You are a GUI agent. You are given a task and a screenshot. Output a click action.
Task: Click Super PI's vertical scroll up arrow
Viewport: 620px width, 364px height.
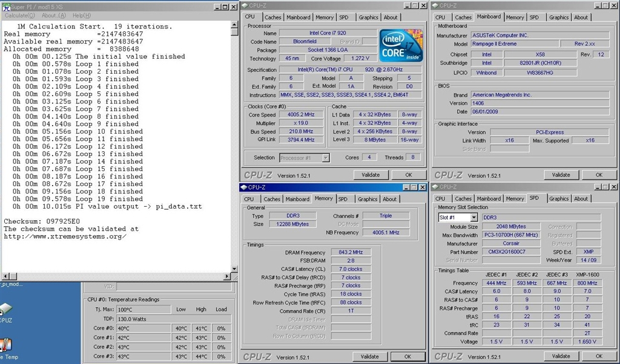coord(235,25)
